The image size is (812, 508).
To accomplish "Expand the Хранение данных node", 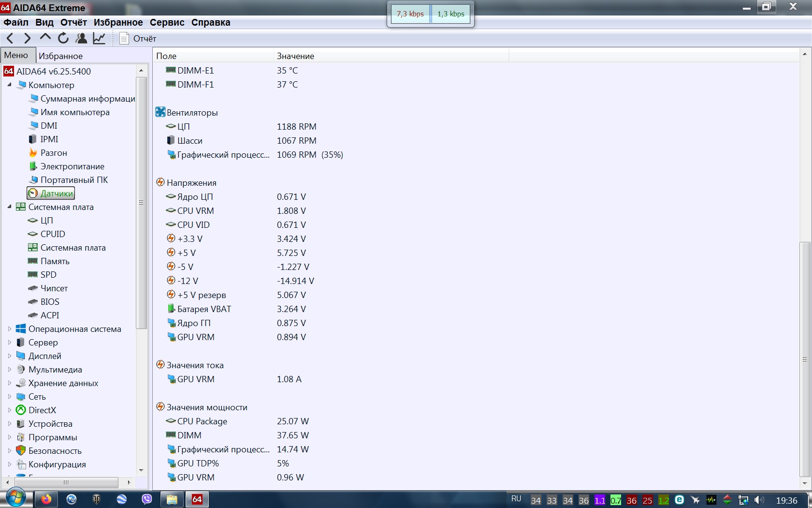I will 9,383.
